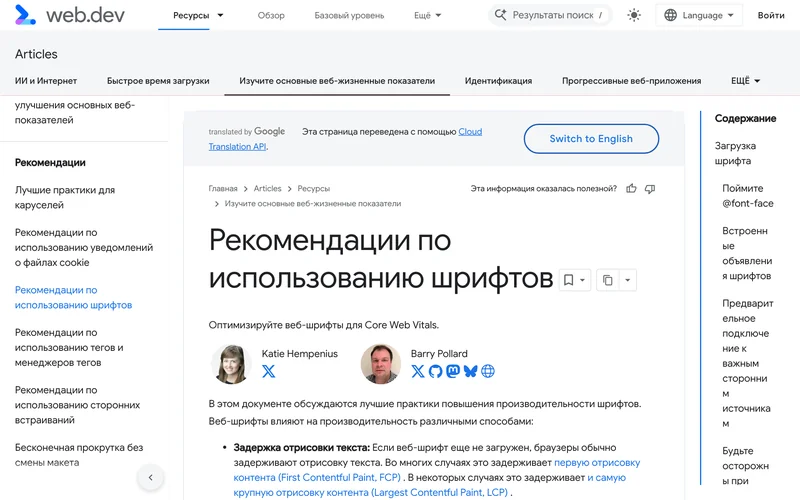The width and height of the screenshot is (800, 500).
Task: Collapse the left sidebar with the chevron button
Action: (x=151, y=478)
